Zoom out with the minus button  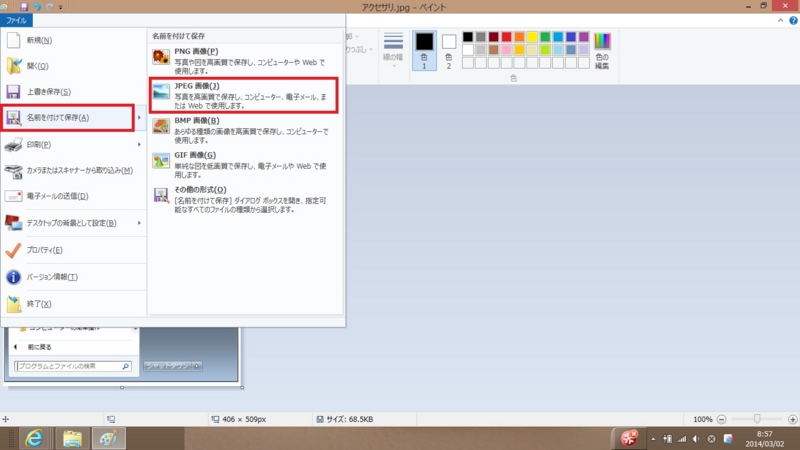pos(721,419)
